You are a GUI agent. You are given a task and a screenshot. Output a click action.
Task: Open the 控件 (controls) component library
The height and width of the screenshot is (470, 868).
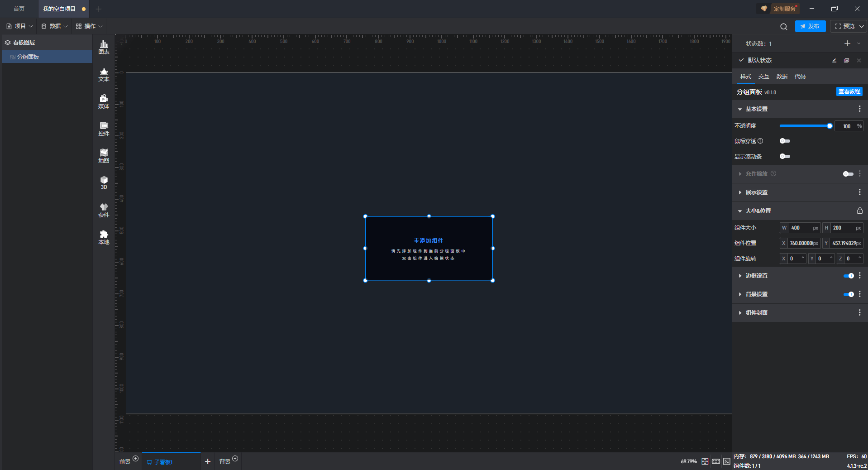point(104,129)
